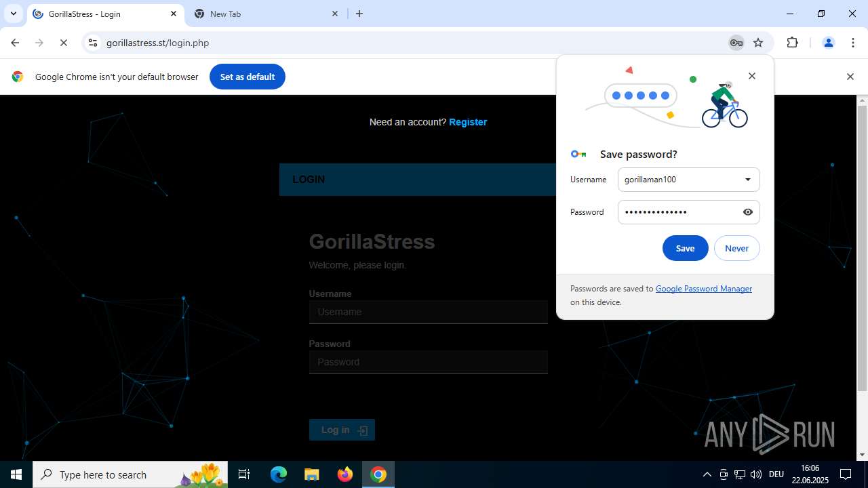
Task: Click the LOGIN panel header
Action: coord(418,180)
